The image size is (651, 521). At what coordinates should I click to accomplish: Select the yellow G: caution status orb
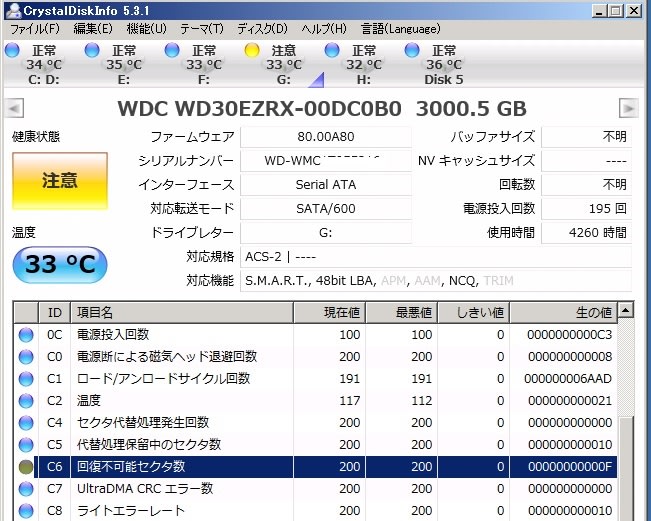coord(252,50)
